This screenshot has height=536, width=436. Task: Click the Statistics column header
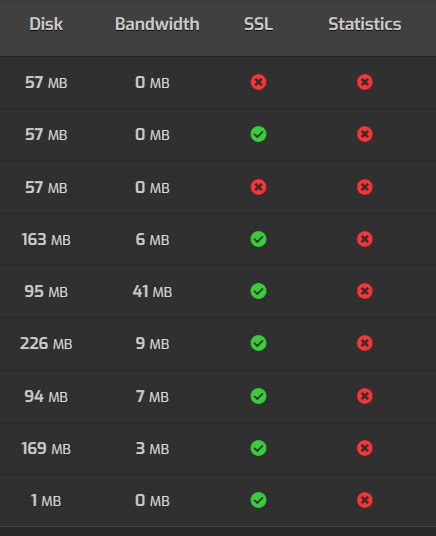pyautogui.click(x=365, y=24)
